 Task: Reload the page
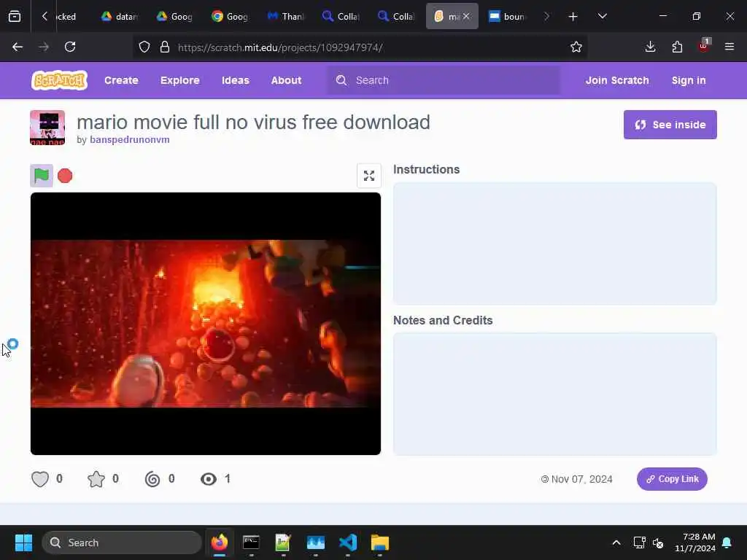tap(70, 47)
